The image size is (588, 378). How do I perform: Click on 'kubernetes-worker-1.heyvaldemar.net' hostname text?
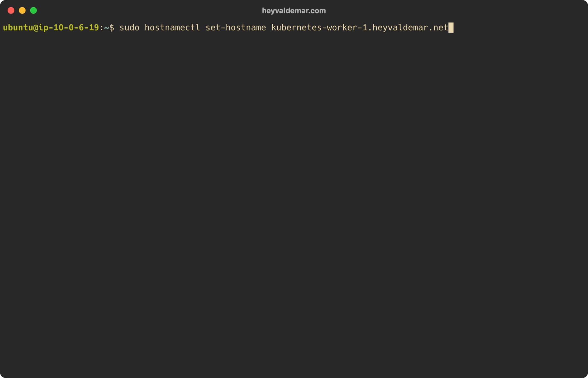[360, 27]
